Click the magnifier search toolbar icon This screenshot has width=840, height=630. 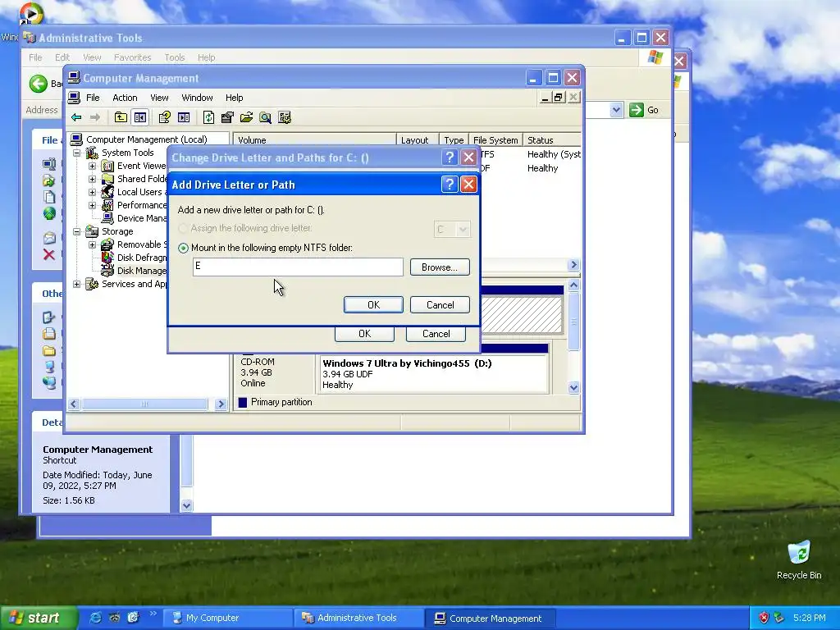coord(265,117)
